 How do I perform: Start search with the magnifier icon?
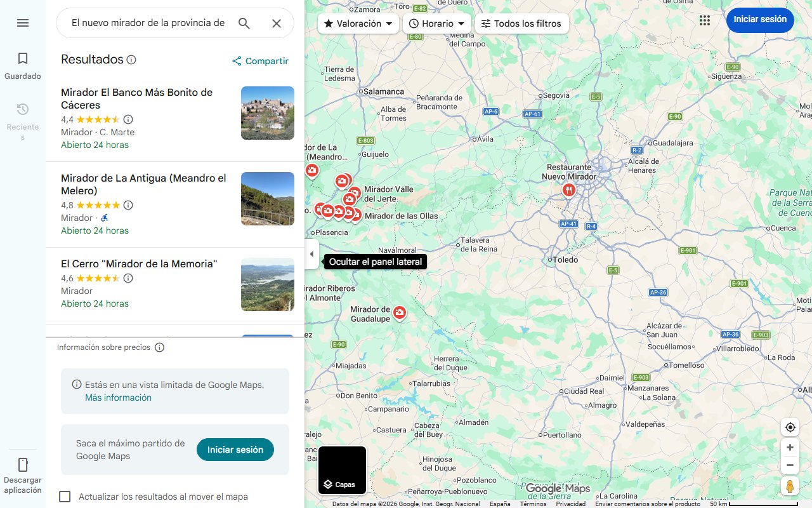[x=244, y=23]
